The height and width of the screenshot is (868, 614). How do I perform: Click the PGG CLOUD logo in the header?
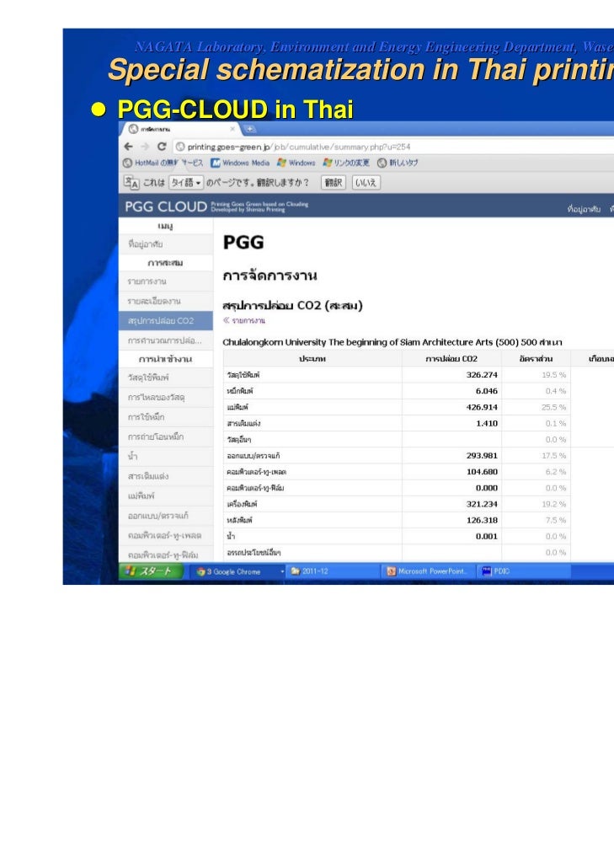(x=165, y=206)
